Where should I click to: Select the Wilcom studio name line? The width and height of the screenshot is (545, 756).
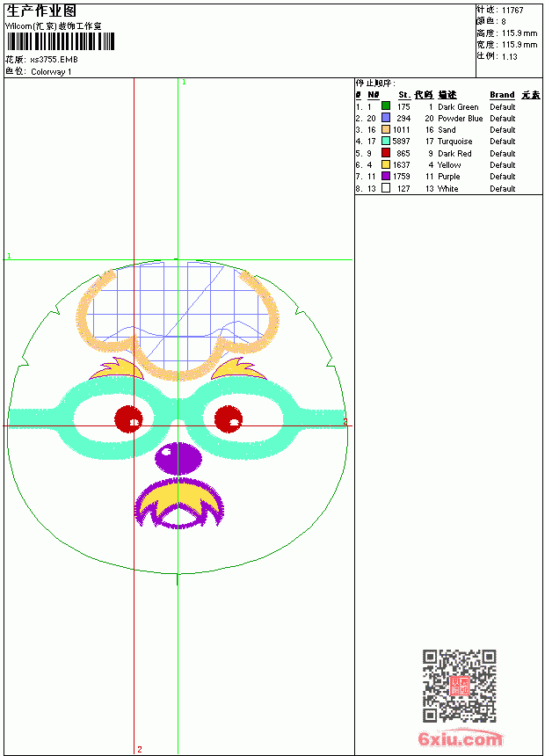click(x=54, y=26)
